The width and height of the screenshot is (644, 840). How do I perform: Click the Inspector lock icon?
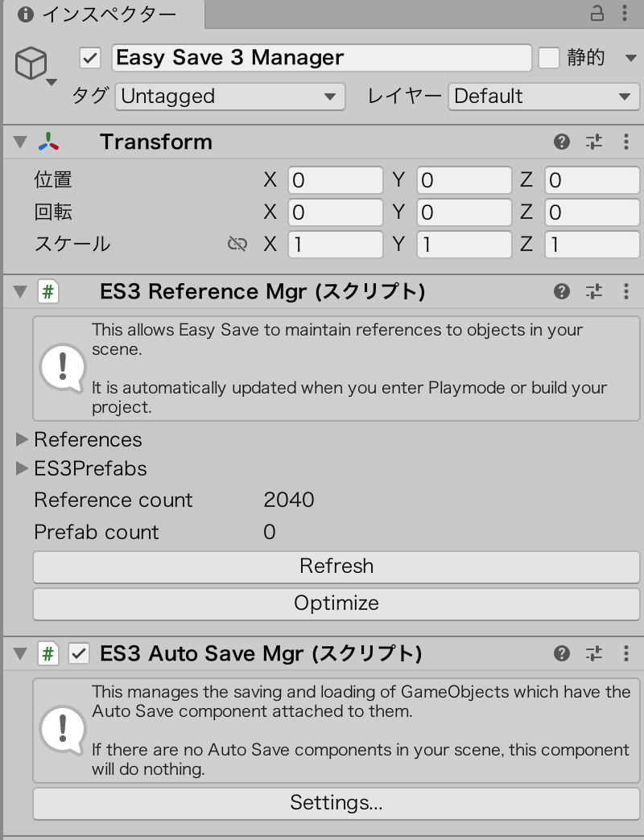(x=597, y=13)
